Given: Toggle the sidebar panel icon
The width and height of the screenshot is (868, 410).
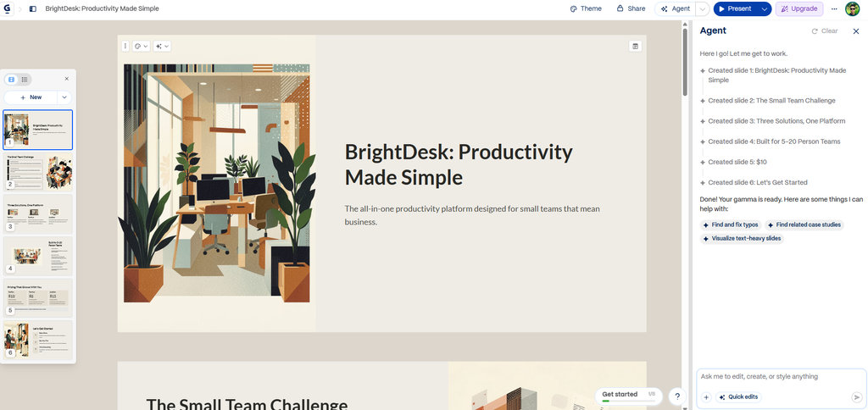Looking at the screenshot, I should pos(33,8).
